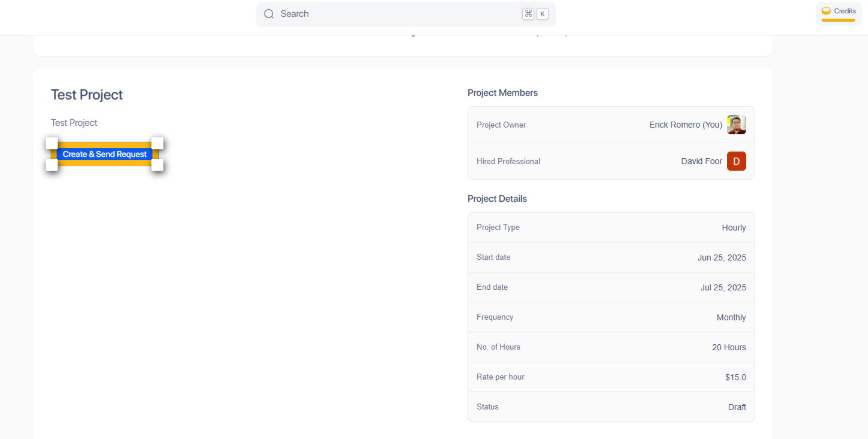This screenshot has height=439, width=868.
Task: Click the Jul 25, 2025 end date
Action: [x=722, y=288]
